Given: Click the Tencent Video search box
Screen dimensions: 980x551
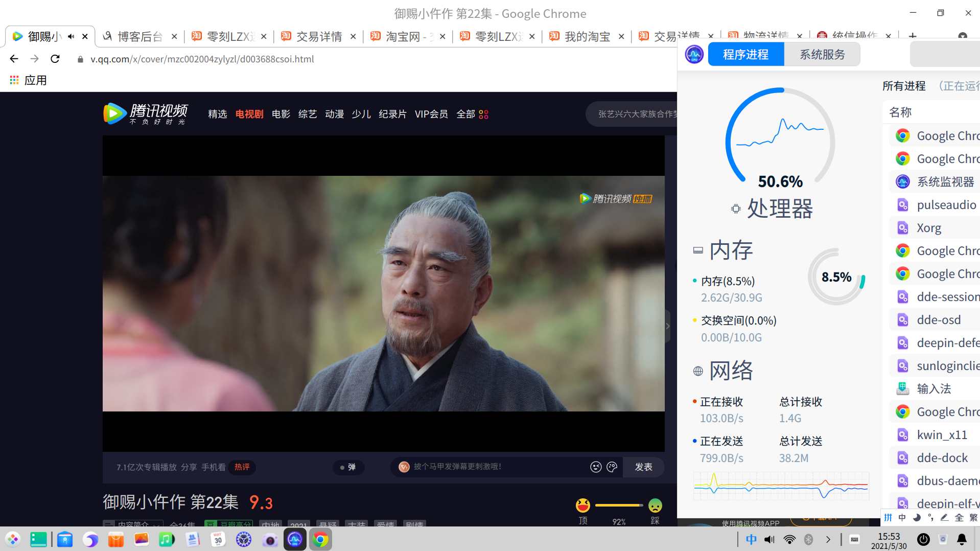Looking at the screenshot, I should click(633, 114).
